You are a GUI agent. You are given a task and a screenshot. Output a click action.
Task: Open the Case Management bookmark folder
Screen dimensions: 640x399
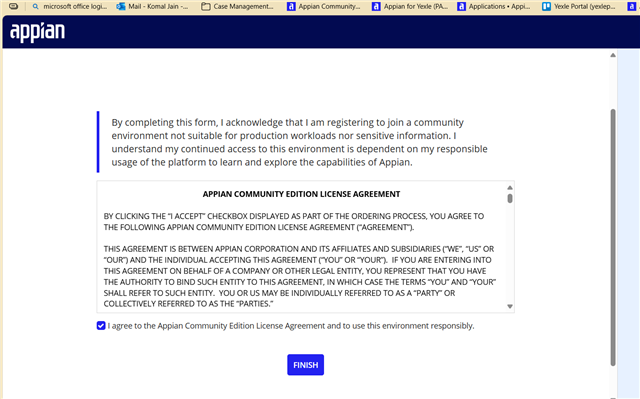(x=237, y=7)
